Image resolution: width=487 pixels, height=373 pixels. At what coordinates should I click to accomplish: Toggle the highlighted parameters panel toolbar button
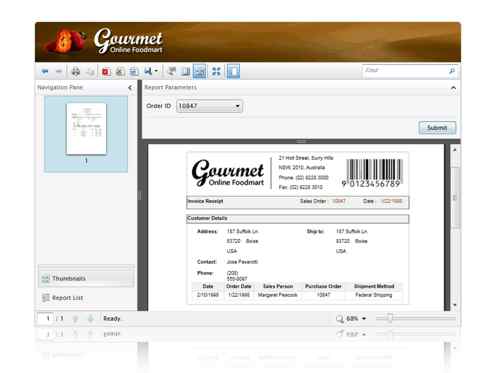pyautogui.click(x=199, y=71)
